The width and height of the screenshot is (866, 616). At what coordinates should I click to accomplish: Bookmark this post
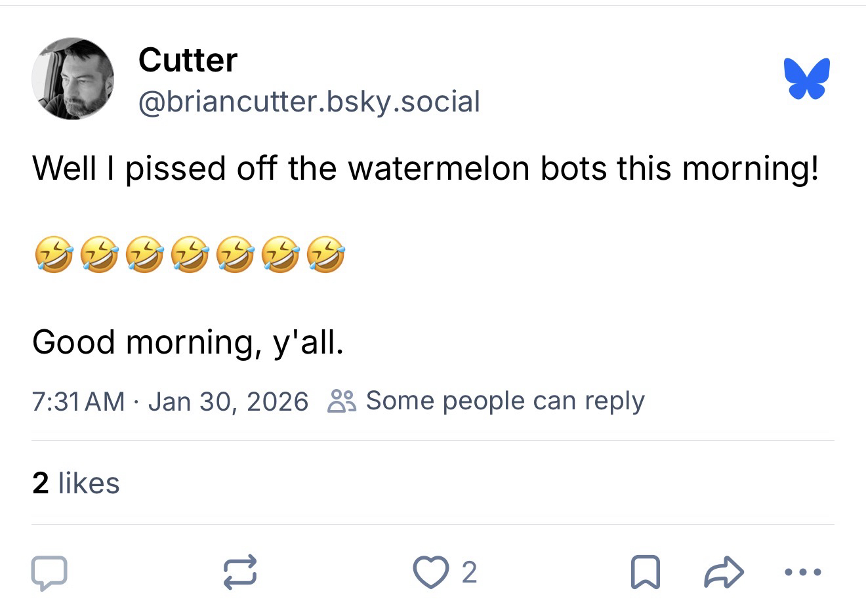pyautogui.click(x=644, y=572)
